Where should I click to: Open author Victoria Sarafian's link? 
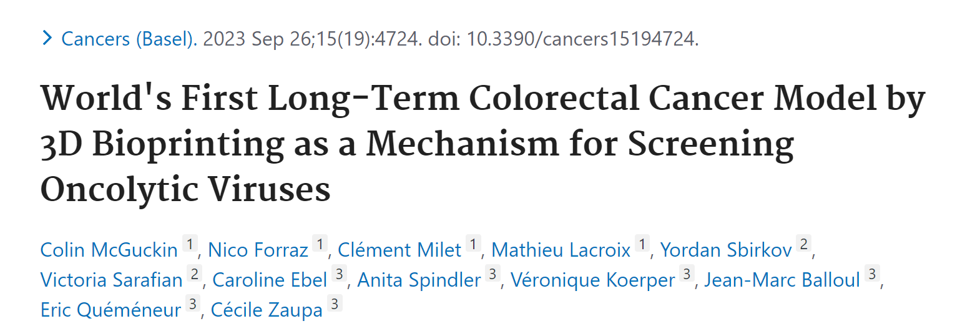[x=111, y=280]
